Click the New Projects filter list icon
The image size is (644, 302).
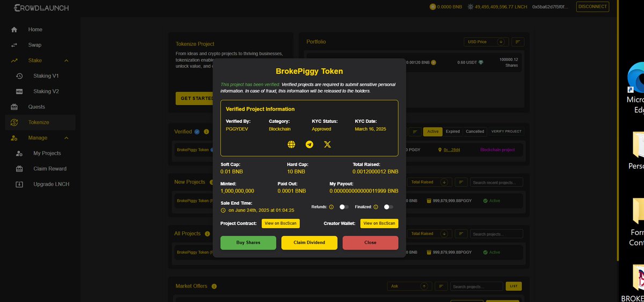tap(462, 182)
